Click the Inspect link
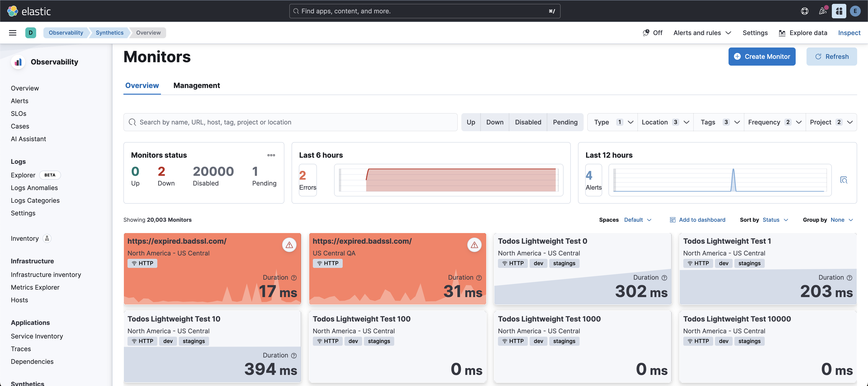The height and width of the screenshot is (386, 868). click(849, 33)
